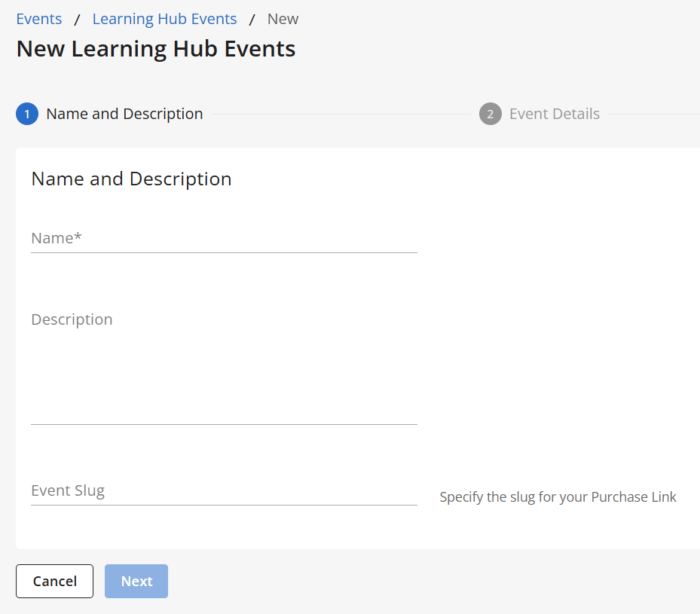Go to the Events breadcrumb link
The height and width of the screenshot is (614, 700).
pos(39,19)
